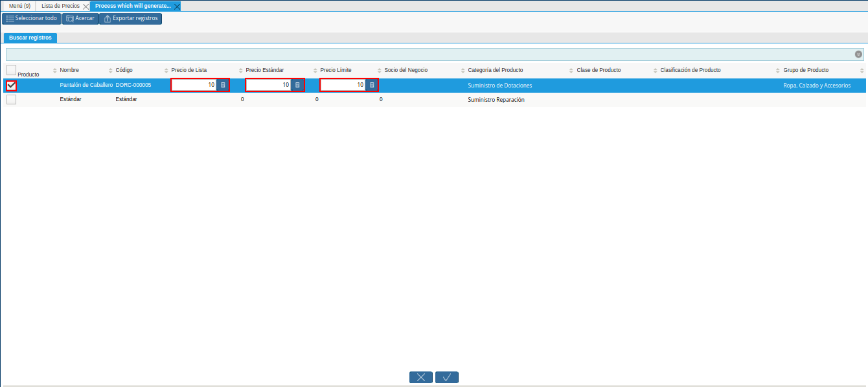This screenshot has width=868, height=387.
Task: Sort by Clase de Producto header
Action: 599,70
